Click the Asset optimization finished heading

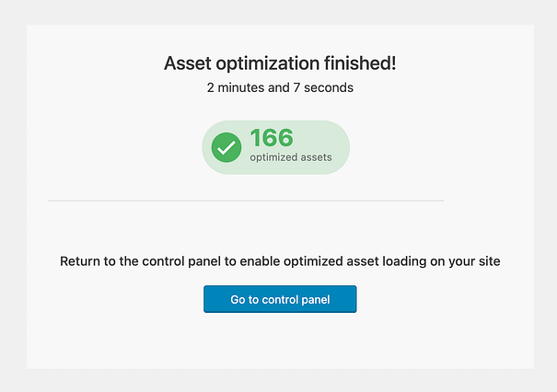tap(280, 63)
